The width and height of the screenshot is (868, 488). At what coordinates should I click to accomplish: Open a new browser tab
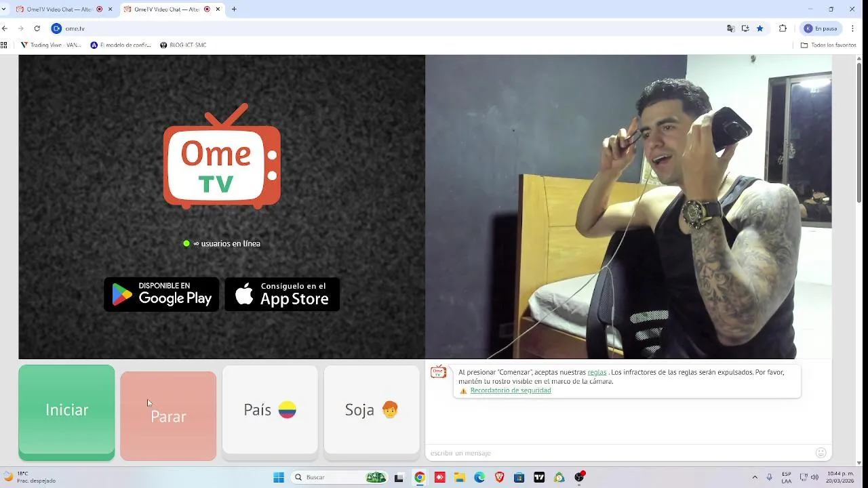pyautogui.click(x=234, y=9)
